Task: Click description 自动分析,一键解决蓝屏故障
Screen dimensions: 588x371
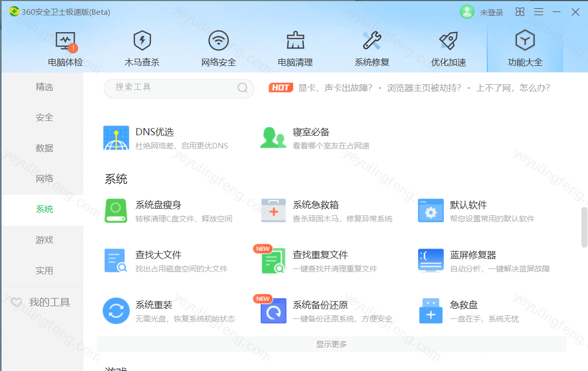Action: [x=500, y=269]
